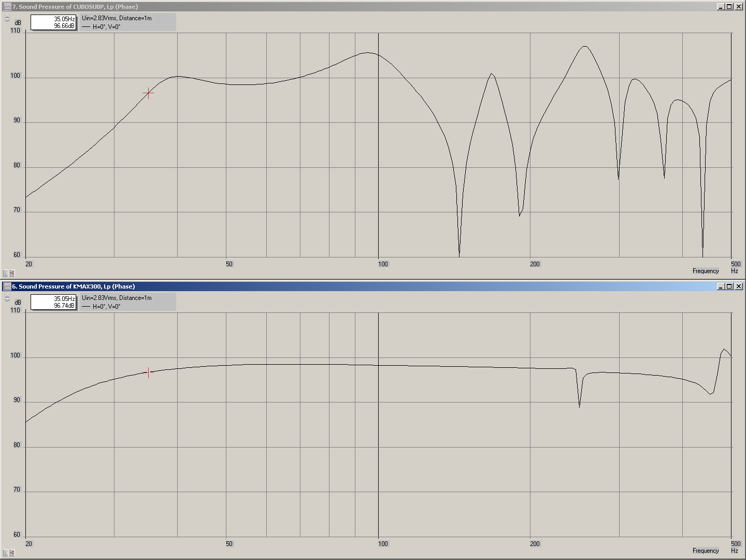The image size is (746, 560).
Task: Click the 100 frequency tick in CUBOSUBP graph
Action: click(383, 264)
